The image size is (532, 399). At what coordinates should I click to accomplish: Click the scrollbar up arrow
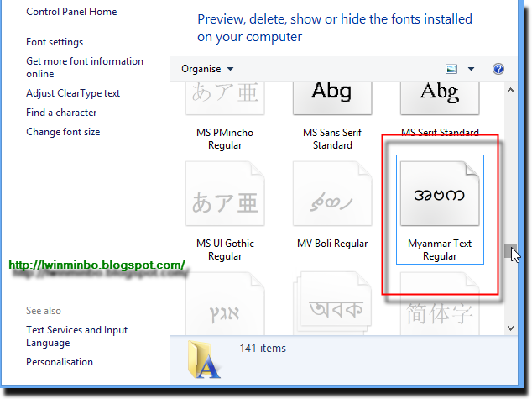pos(510,91)
